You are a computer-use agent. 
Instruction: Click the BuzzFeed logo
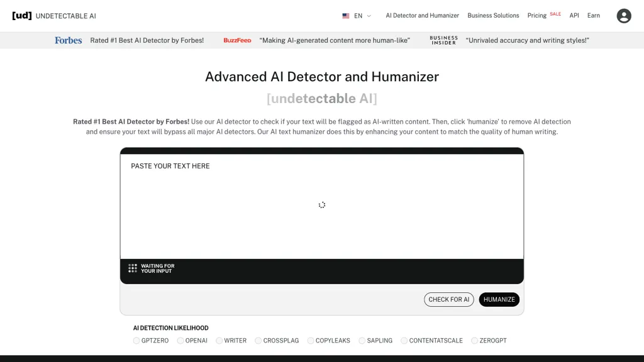237,40
